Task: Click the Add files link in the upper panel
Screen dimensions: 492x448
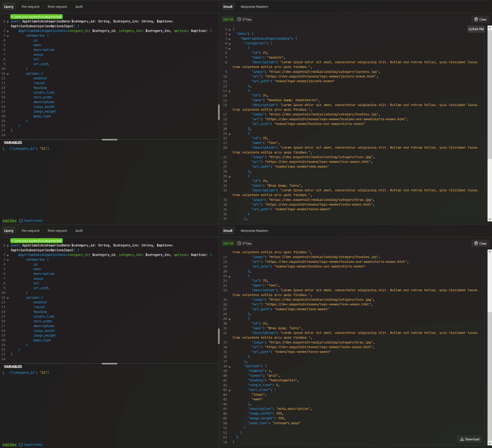Action: (9, 221)
